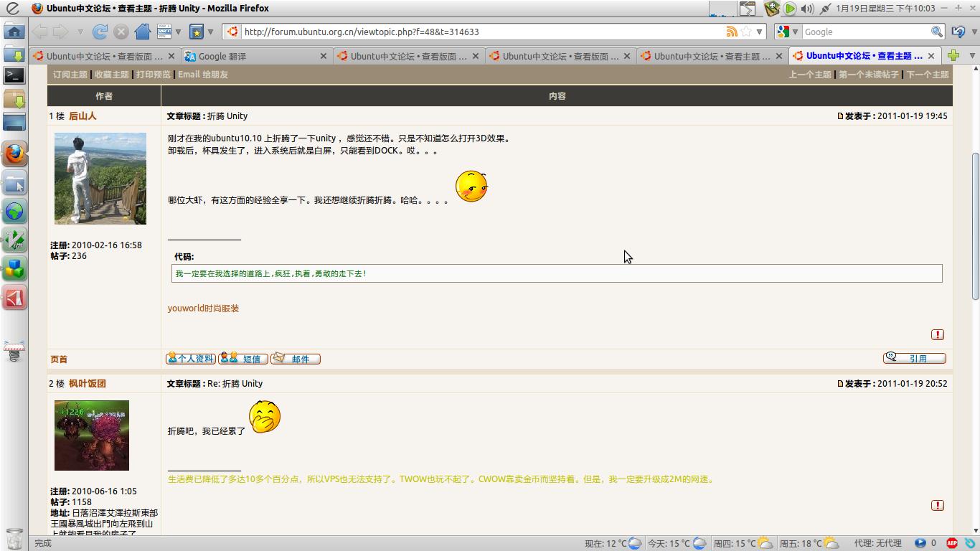Image resolution: width=980 pixels, height=551 pixels.
Task: Report post 1 using red exclamation icon
Action: click(x=938, y=334)
